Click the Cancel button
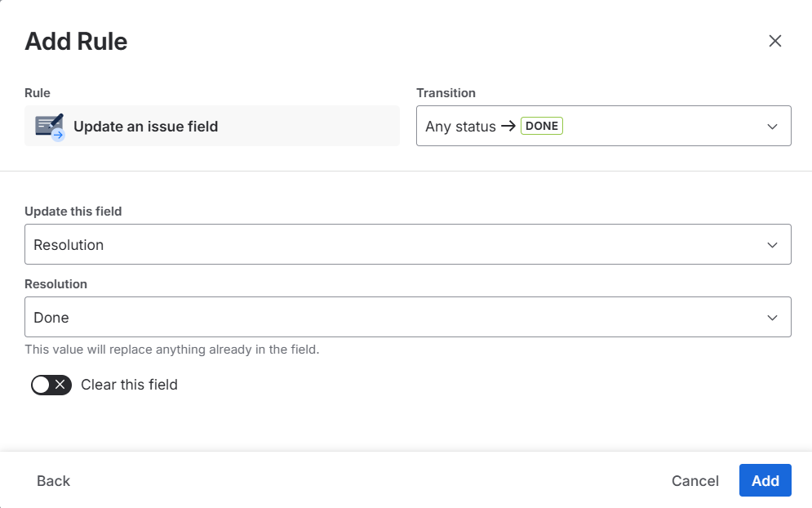Screen dimensions: 812x508 coord(694,481)
